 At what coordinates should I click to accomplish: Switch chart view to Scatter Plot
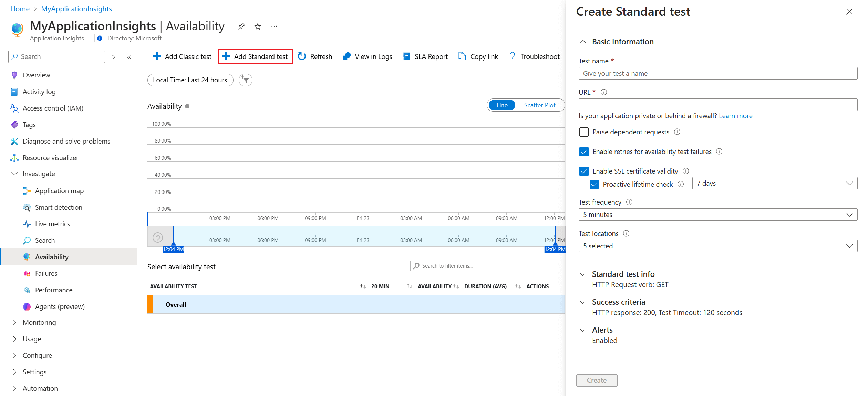(x=539, y=105)
